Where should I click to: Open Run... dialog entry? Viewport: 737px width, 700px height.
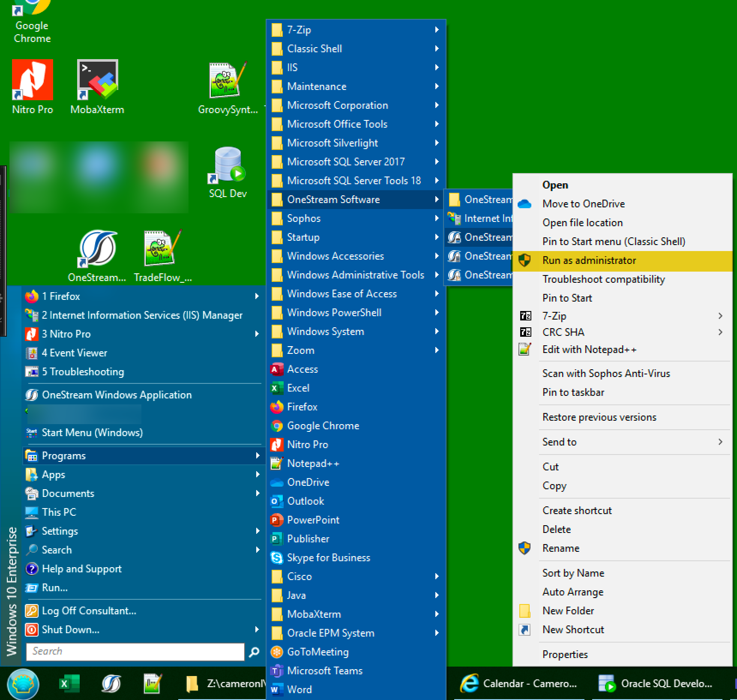(x=143, y=588)
